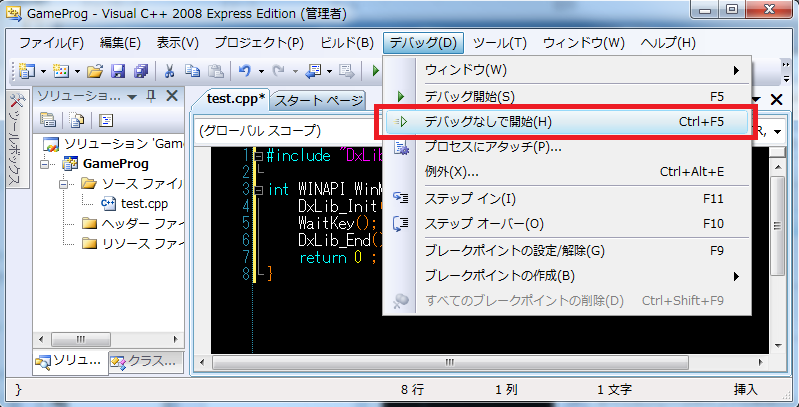Choose プロセスにアタッチ(P)... menu item

(x=567, y=147)
